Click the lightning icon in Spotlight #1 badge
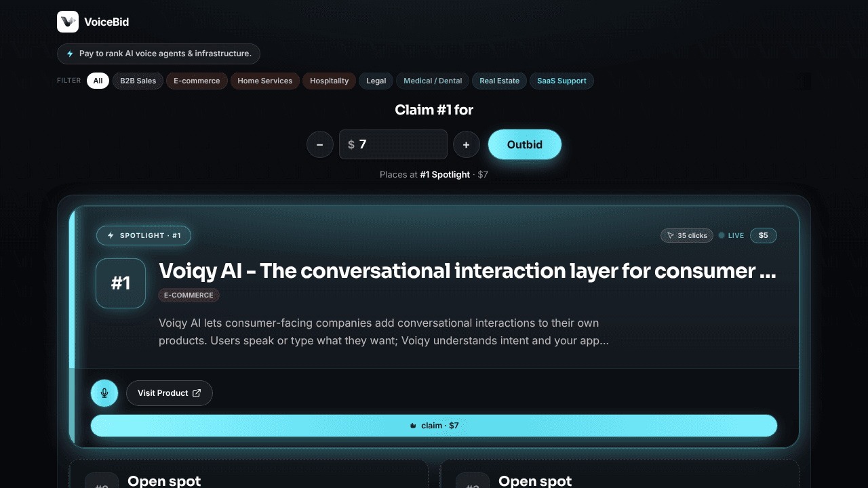The width and height of the screenshot is (868, 488). 111,235
